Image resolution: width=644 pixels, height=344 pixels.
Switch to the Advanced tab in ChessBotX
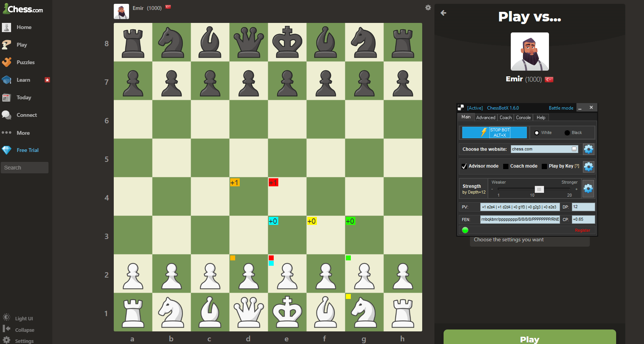[486, 117]
